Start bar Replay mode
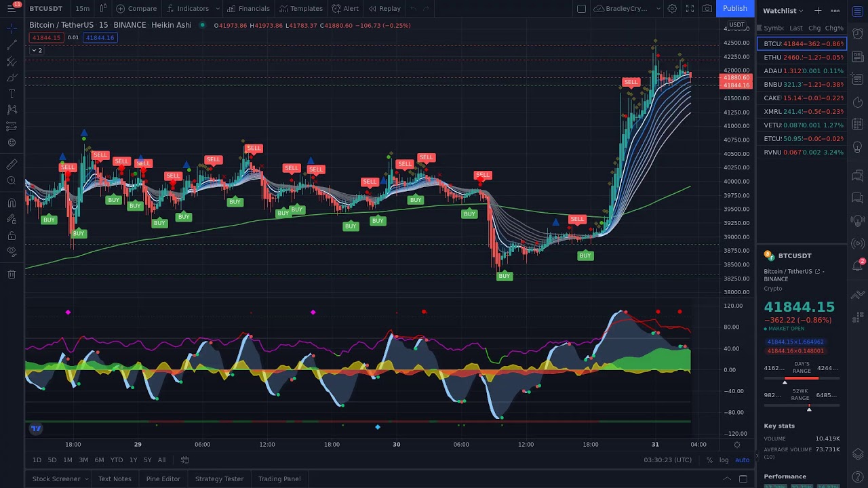Screen dimensions: 868x488 coord(384,8)
